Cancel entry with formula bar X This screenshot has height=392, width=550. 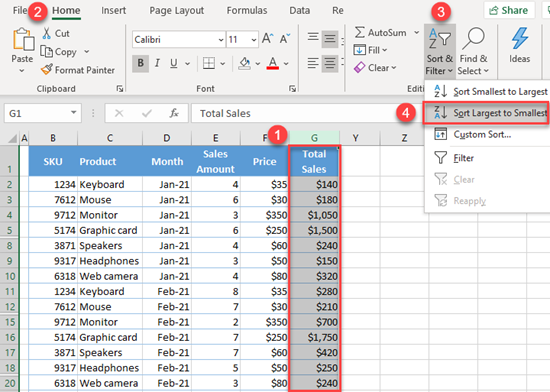(x=119, y=113)
